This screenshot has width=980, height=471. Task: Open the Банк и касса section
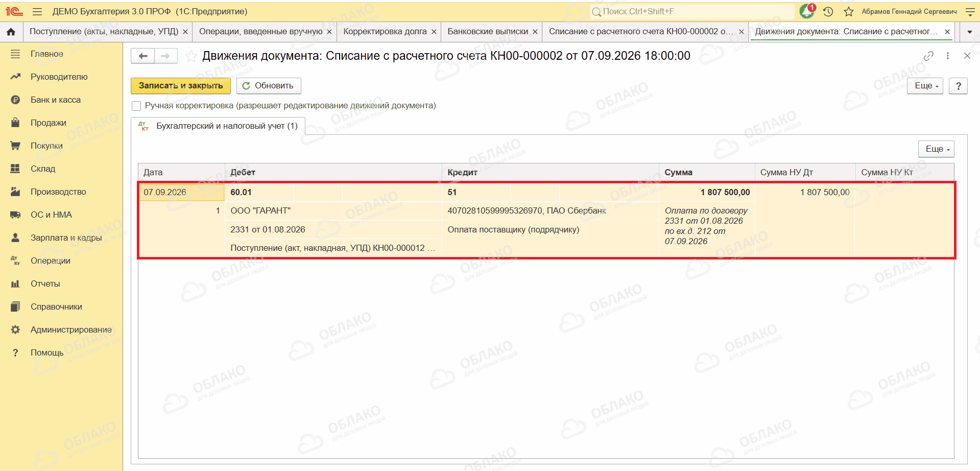pos(56,100)
